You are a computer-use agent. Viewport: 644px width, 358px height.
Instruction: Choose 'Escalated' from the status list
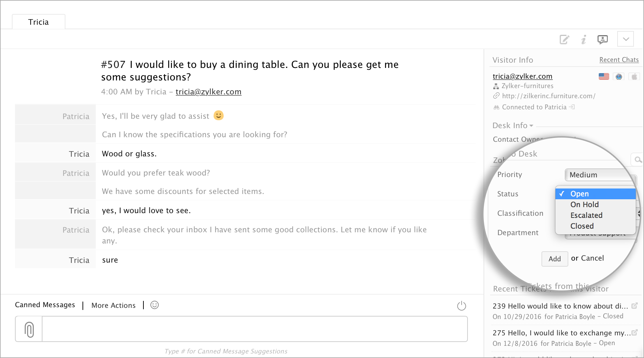click(x=586, y=215)
